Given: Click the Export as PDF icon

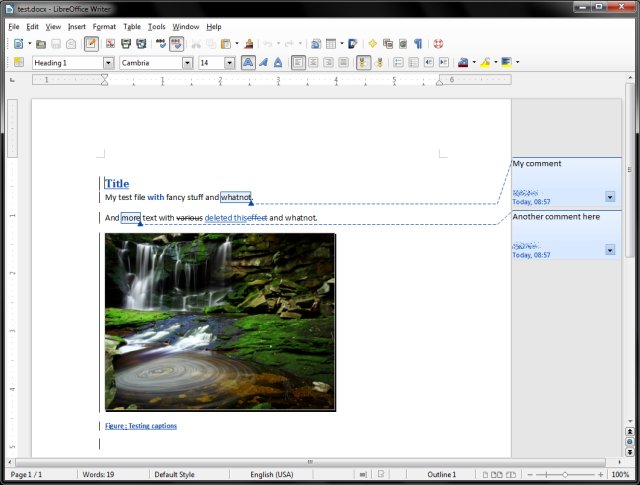Looking at the screenshot, I should click(110, 44).
